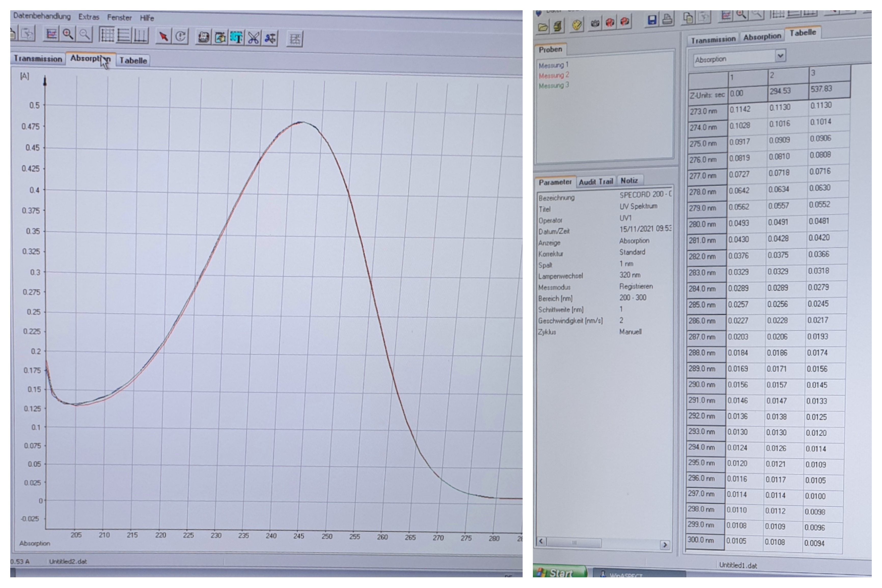Open the Absorption dropdown arrow above the table
The image size is (882, 588).
[x=780, y=56]
